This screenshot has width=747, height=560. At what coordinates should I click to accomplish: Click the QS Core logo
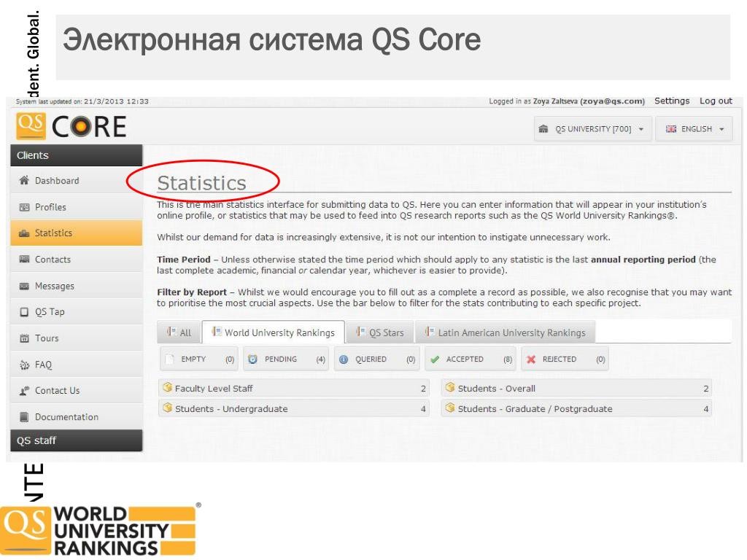tap(71, 126)
